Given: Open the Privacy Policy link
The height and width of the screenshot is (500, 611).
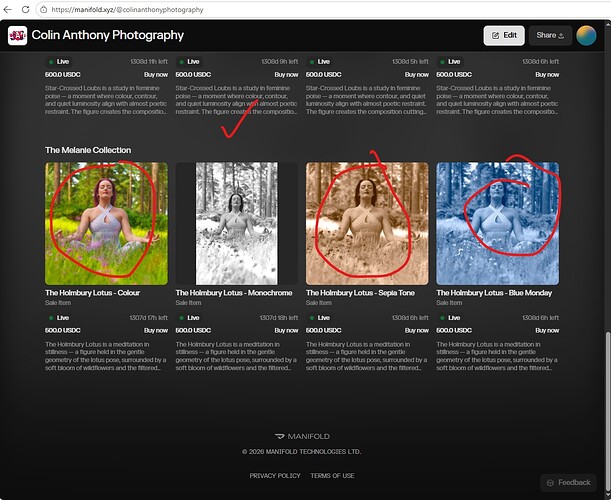Looking at the screenshot, I should point(275,476).
